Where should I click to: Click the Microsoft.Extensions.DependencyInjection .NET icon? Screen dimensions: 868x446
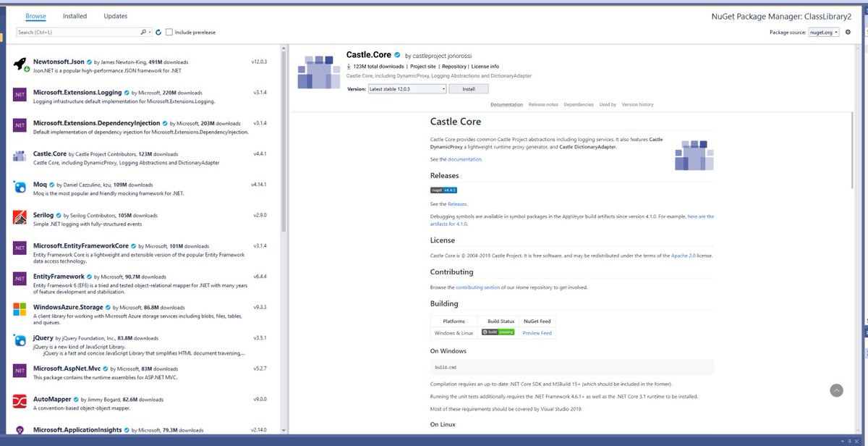(20, 127)
